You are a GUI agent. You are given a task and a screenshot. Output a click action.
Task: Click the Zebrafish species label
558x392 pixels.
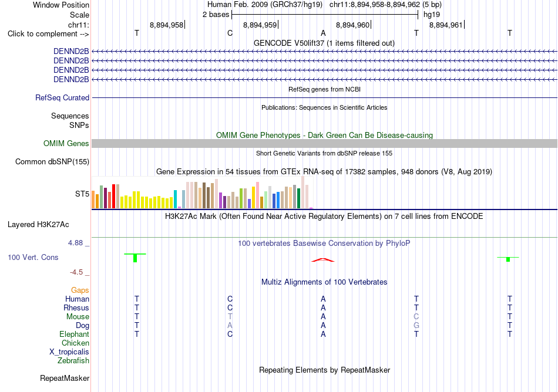coord(73,360)
